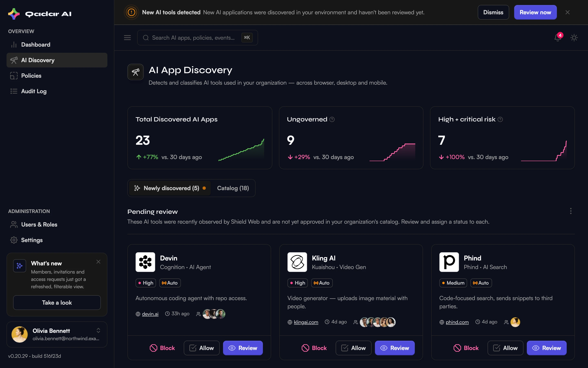The image size is (588, 368).
Task: Click the "23" total apps value
Action: 143,140
